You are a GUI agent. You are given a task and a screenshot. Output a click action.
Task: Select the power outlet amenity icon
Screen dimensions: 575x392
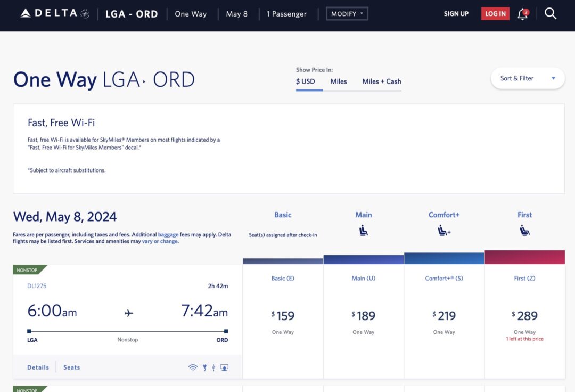tap(204, 367)
